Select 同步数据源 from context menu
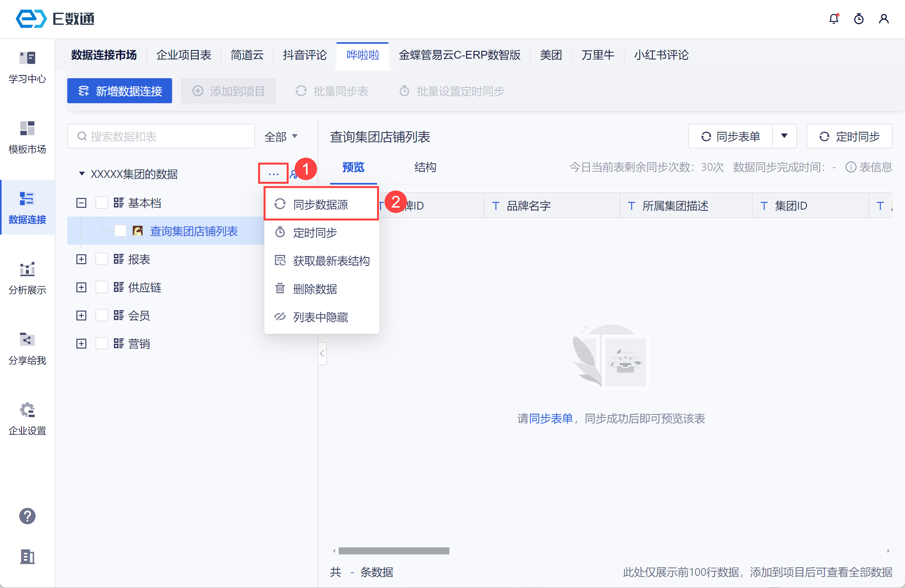Image resolution: width=905 pixels, height=588 pixels. (x=321, y=204)
